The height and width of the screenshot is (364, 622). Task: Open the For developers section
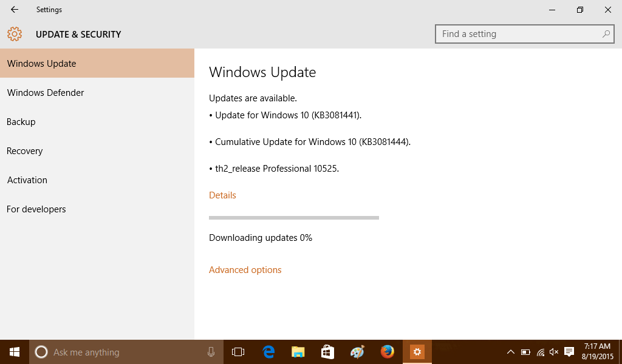[x=97, y=209]
